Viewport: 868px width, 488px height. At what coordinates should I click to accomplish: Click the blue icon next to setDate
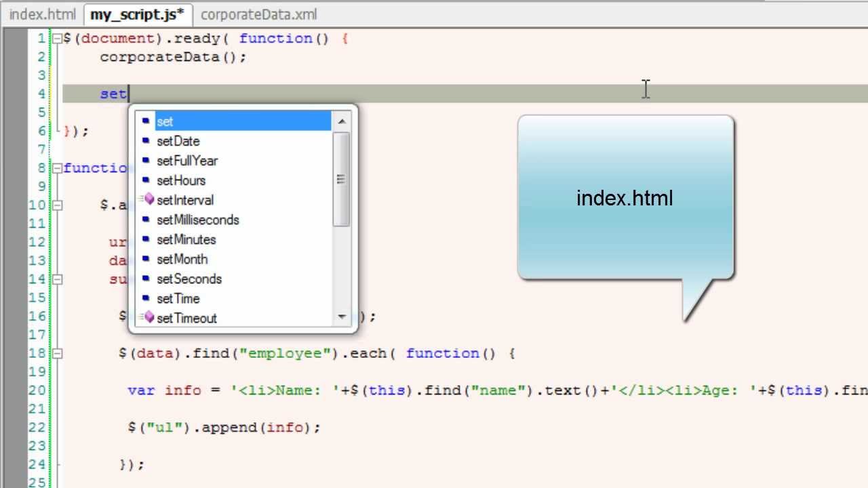(146, 141)
